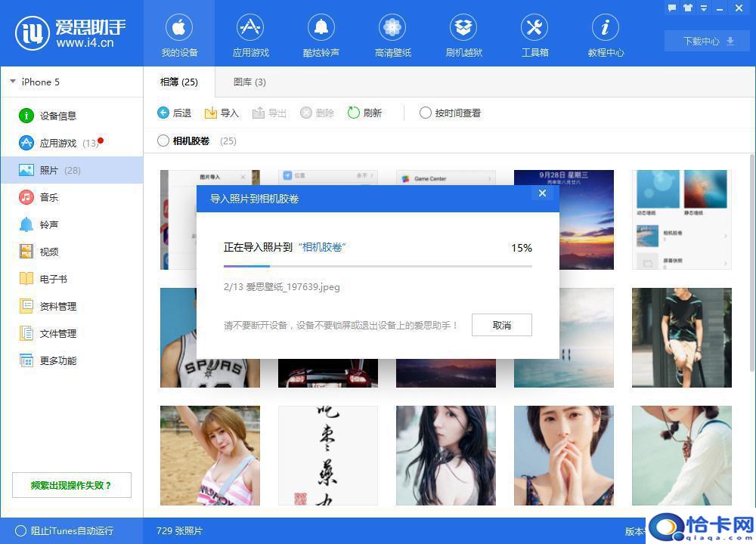Select 铃声 in the sidebar
756x544 pixels.
click(x=71, y=224)
